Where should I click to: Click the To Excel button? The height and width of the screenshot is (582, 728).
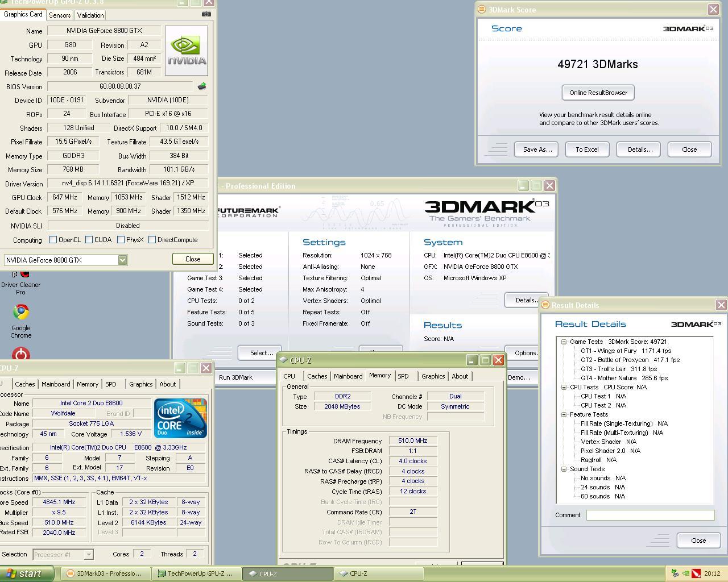click(x=587, y=149)
